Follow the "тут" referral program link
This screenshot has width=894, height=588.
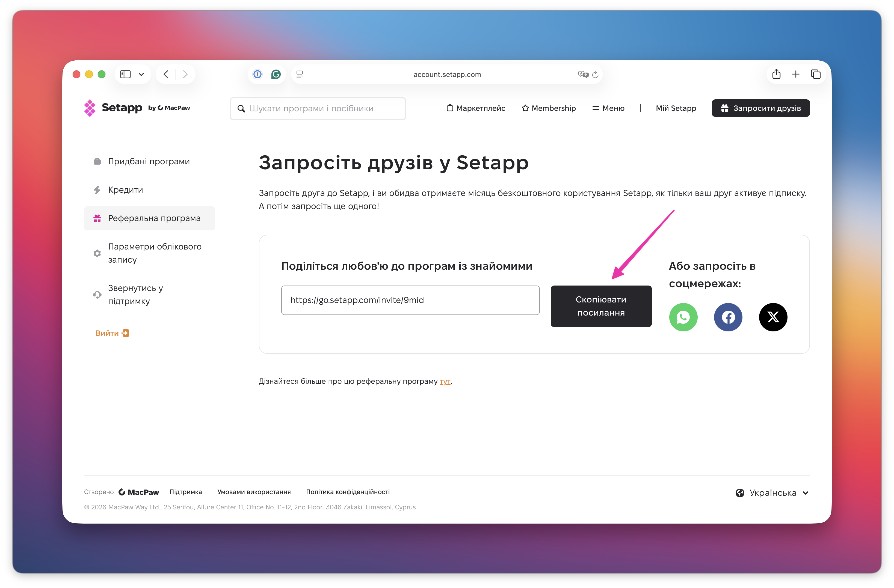pos(445,381)
